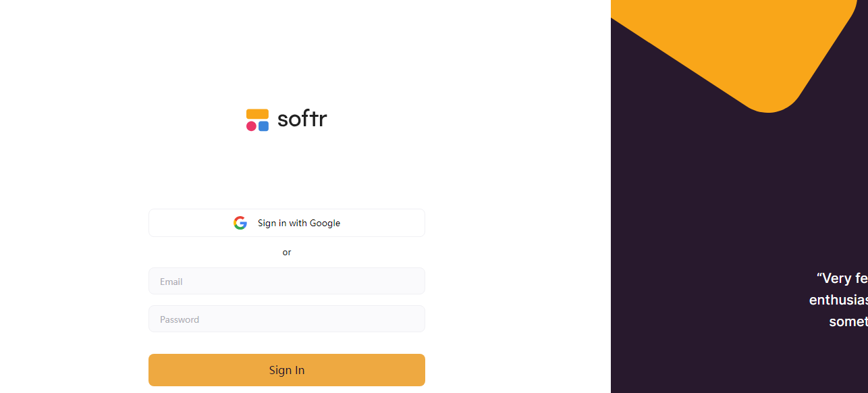Click the Google G icon
868x393 pixels.
pos(240,223)
